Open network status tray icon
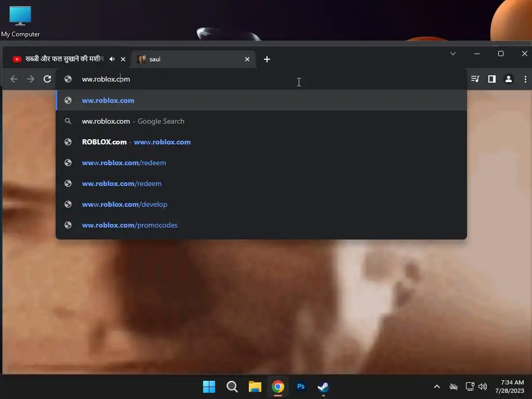Screen dimensions: 532x399 [x=470, y=387]
